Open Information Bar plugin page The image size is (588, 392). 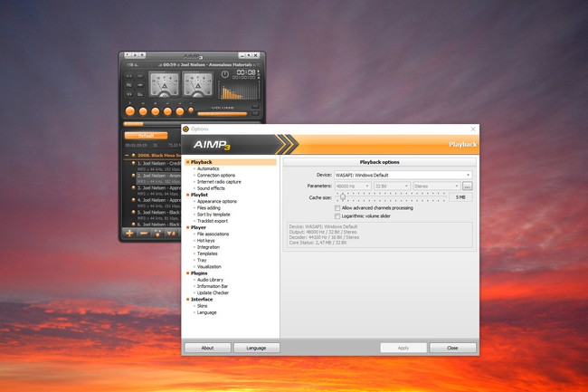pyautogui.click(x=213, y=286)
